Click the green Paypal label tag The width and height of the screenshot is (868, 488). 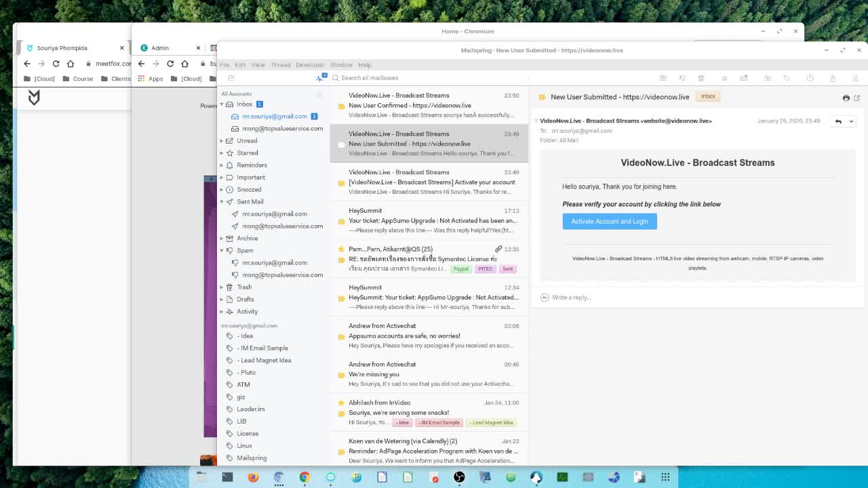pyautogui.click(x=461, y=269)
